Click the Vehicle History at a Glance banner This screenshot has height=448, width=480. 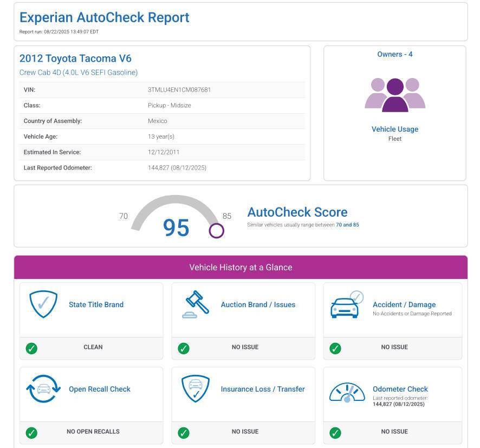tap(241, 267)
